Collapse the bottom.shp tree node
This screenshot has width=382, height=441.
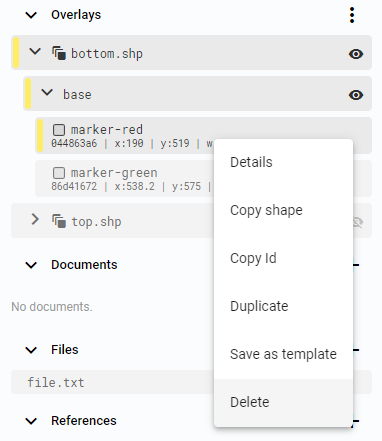(x=35, y=51)
